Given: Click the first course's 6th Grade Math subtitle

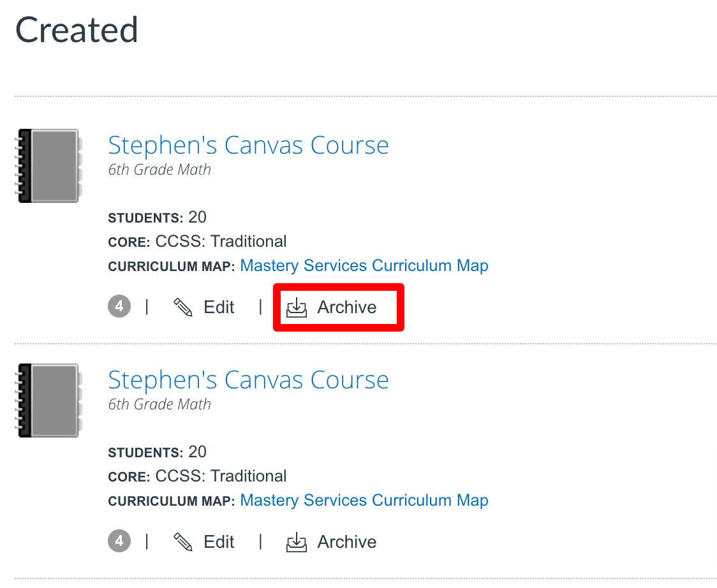Looking at the screenshot, I should 159,170.
